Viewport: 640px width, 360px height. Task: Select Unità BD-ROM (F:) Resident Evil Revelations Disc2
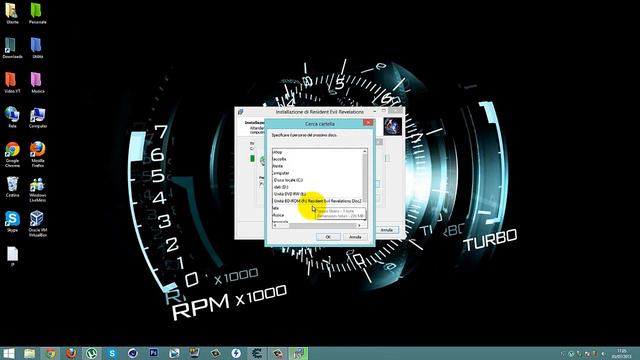318,201
